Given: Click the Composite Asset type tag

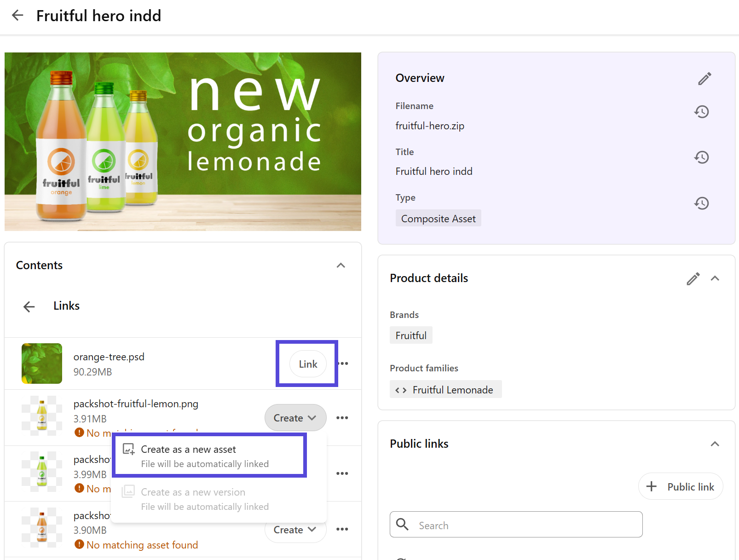Looking at the screenshot, I should coord(439,219).
